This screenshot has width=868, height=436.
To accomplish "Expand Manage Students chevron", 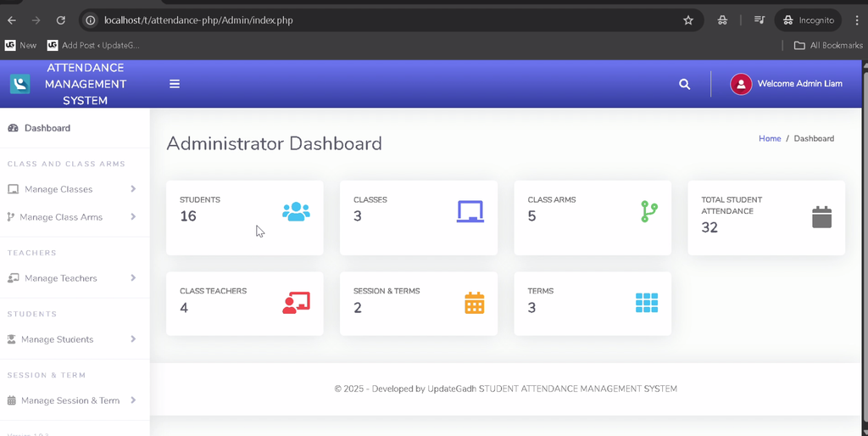I will coord(133,338).
